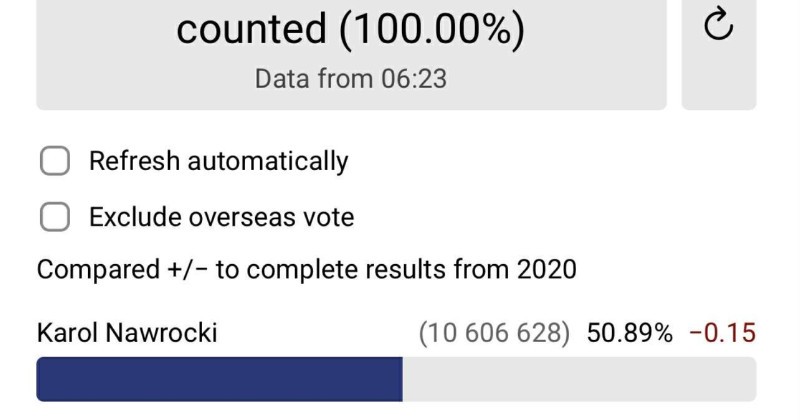
Task: Click the "Compared +/−" text
Action: (122, 270)
